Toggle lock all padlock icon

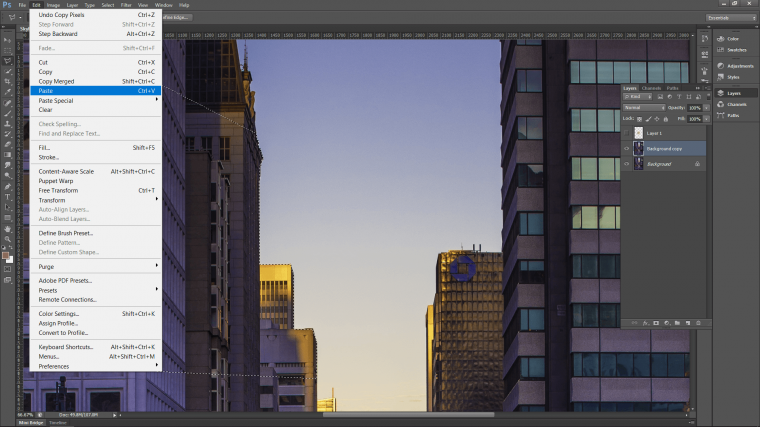[665, 119]
